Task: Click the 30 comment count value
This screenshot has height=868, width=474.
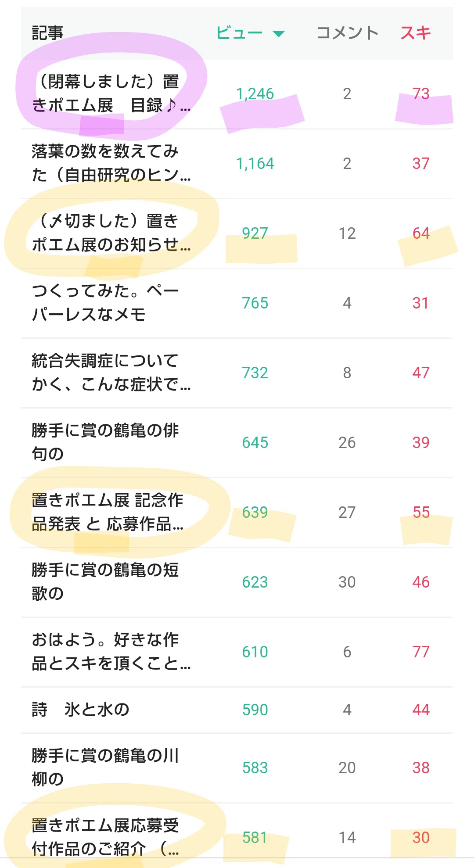Action: point(347,582)
